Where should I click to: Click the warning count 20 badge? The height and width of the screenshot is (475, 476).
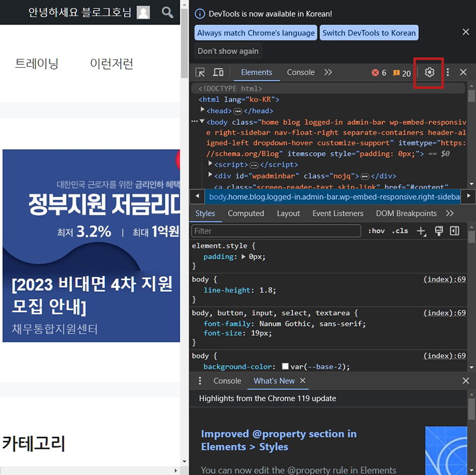pos(402,73)
